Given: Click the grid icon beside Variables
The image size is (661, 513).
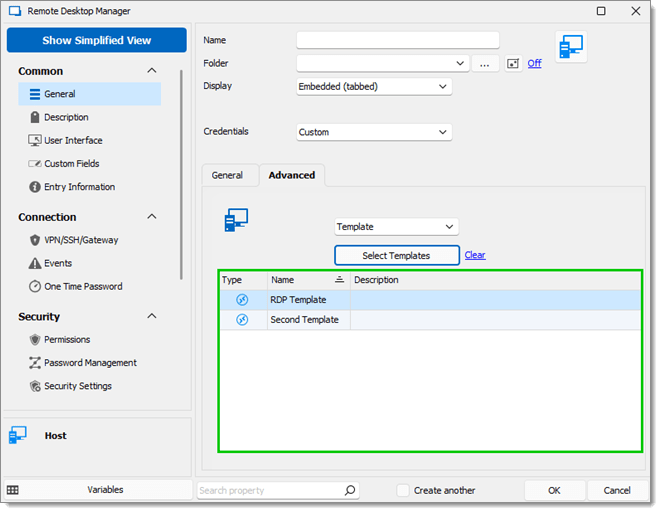Looking at the screenshot, I should tap(13, 490).
